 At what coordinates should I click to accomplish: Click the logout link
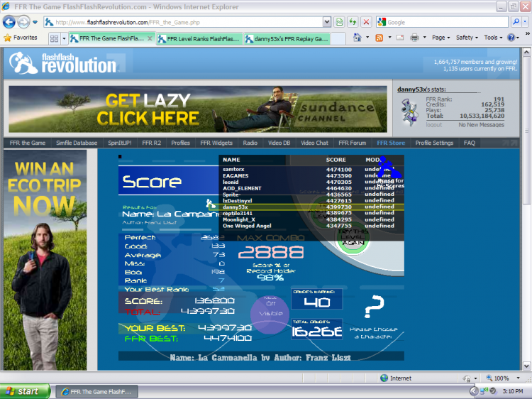(434, 125)
